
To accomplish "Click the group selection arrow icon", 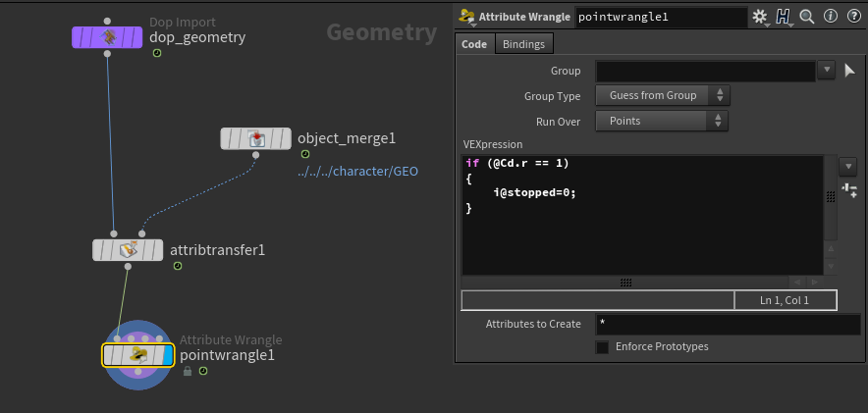I will (850, 70).
